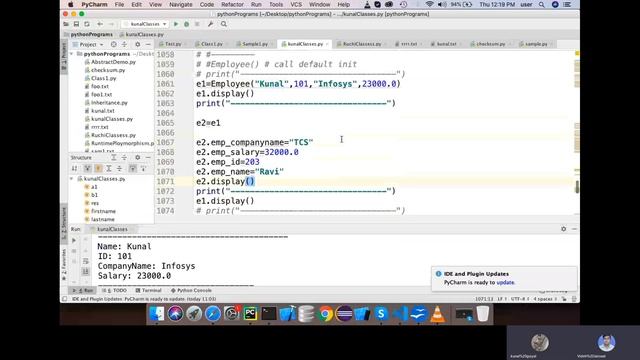Open the Code menu
640x360 pixels.
(x=207, y=4)
